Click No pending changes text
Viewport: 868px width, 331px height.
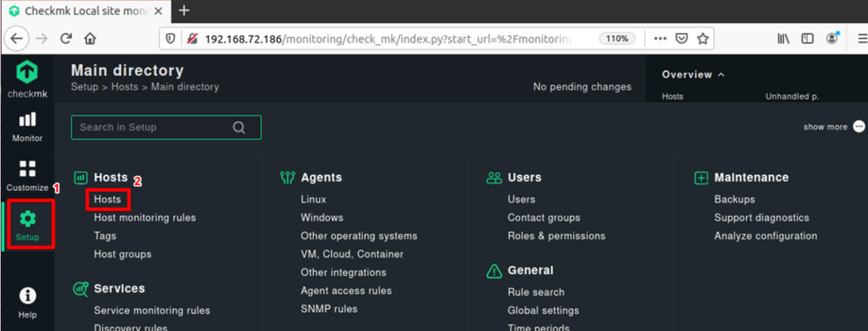pos(582,87)
